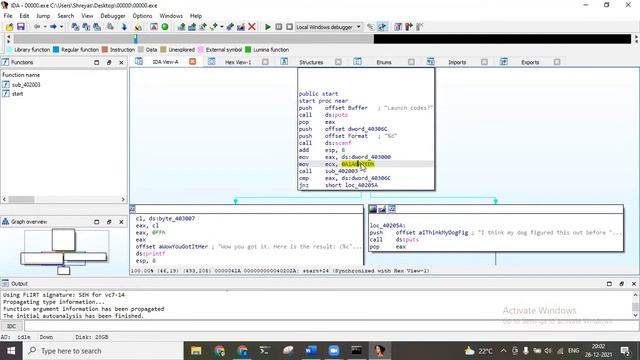Click the aIThinkMyDogFig offset label
Screen dimensions: 640x360
pyautogui.click(x=443, y=233)
